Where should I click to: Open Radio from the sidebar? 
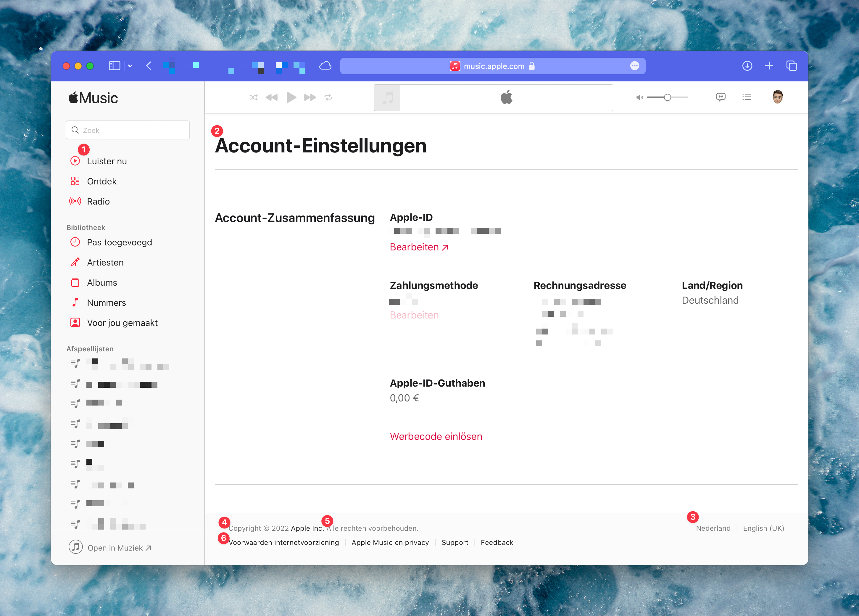coord(98,201)
